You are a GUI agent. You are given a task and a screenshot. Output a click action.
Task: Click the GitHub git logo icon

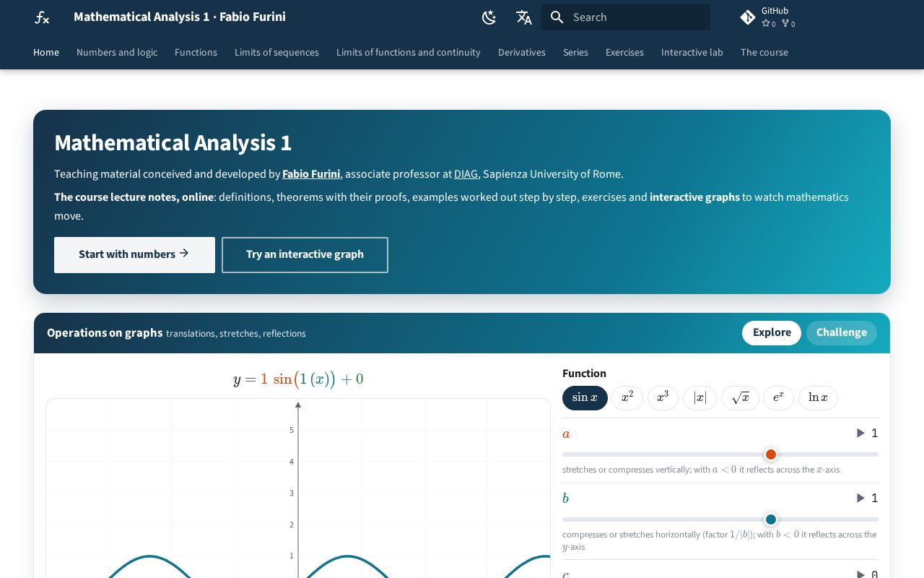[x=748, y=17]
